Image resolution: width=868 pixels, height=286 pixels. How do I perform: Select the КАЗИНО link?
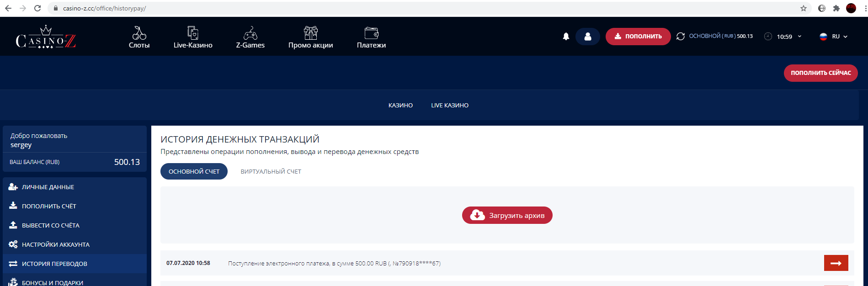(x=400, y=106)
